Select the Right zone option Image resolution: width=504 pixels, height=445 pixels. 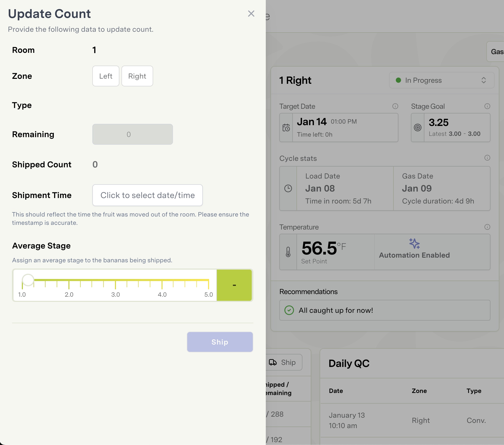coord(137,76)
